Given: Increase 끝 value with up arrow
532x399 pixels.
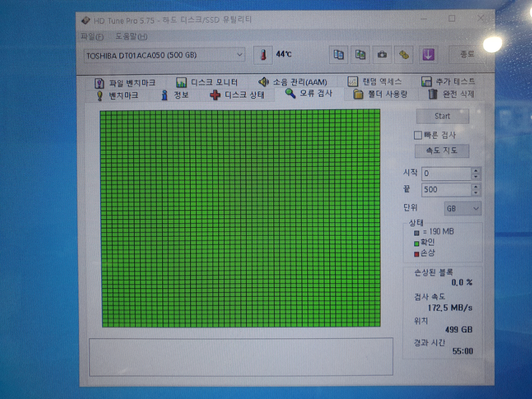Looking at the screenshot, I should tap(476, 187).
